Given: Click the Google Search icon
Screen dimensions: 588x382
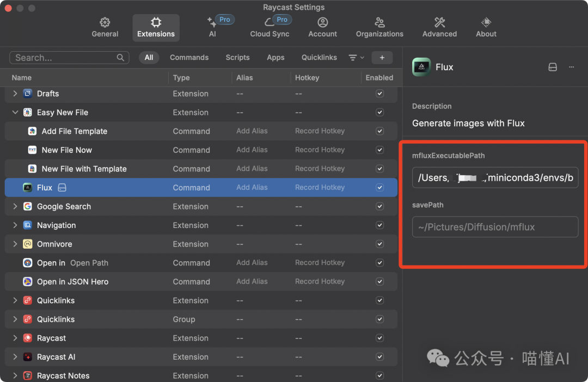Looking at the screenshot, I should (28, 206).
